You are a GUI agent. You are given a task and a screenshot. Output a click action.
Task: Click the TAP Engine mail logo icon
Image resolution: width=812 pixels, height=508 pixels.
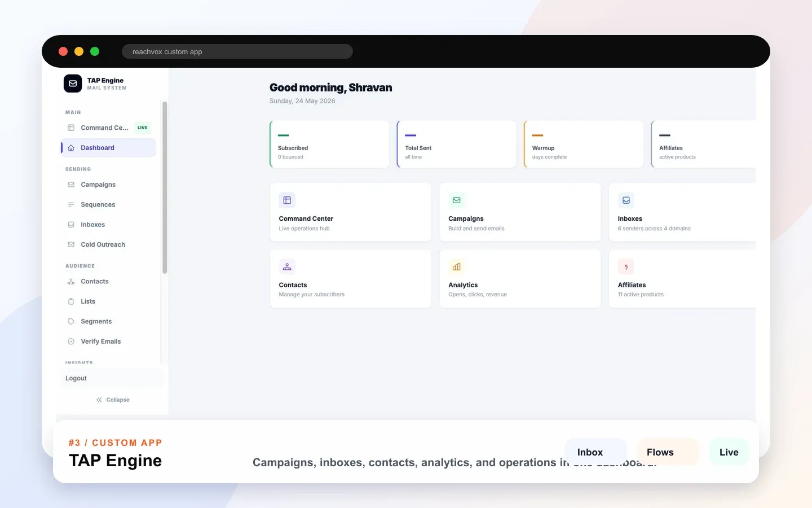73,84
